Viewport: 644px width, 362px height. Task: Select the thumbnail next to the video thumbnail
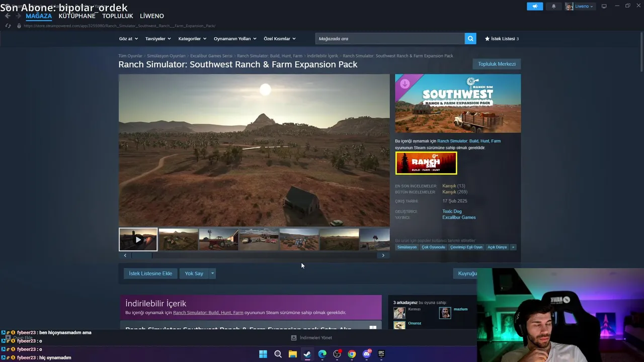(178, 239)
